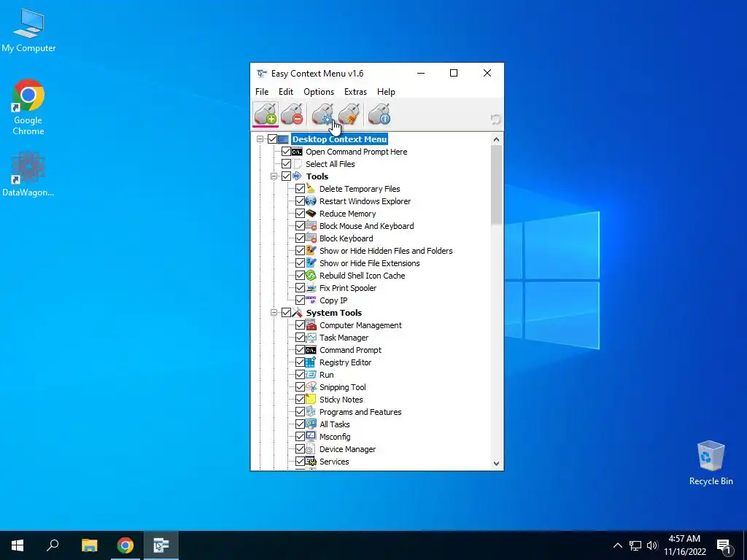This screenshot has width=747, height=560.
Task: Click the vertical scrollbar thumb
Action: 496,184
